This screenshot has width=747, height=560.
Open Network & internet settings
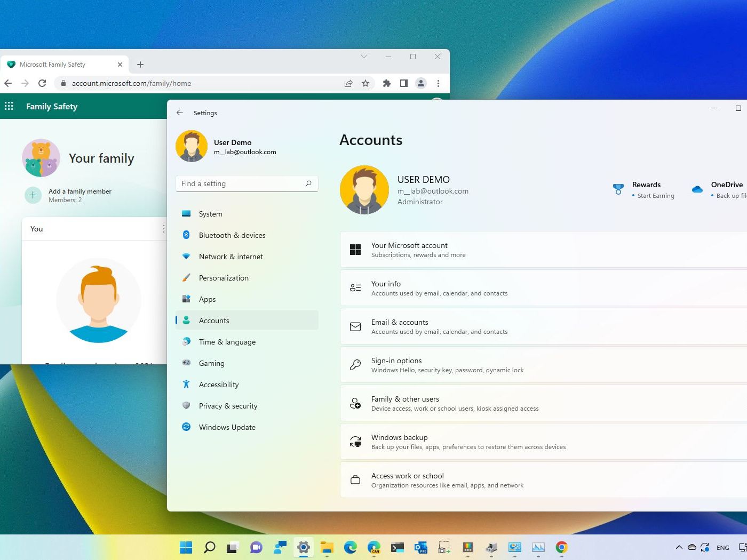tap(247, 257)
